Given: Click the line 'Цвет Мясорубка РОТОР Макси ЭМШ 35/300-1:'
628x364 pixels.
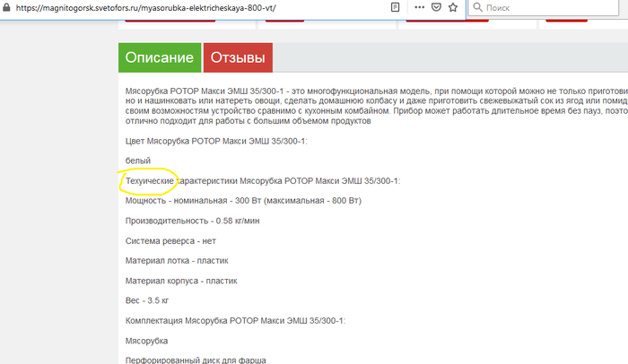Looking at the screenshot, I should tap(216, 141).
